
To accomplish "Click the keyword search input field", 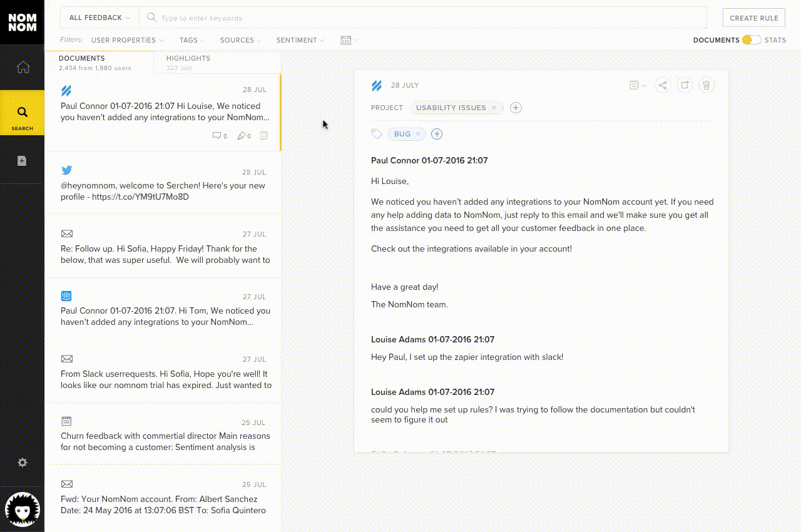I will (x=426, y=18).
